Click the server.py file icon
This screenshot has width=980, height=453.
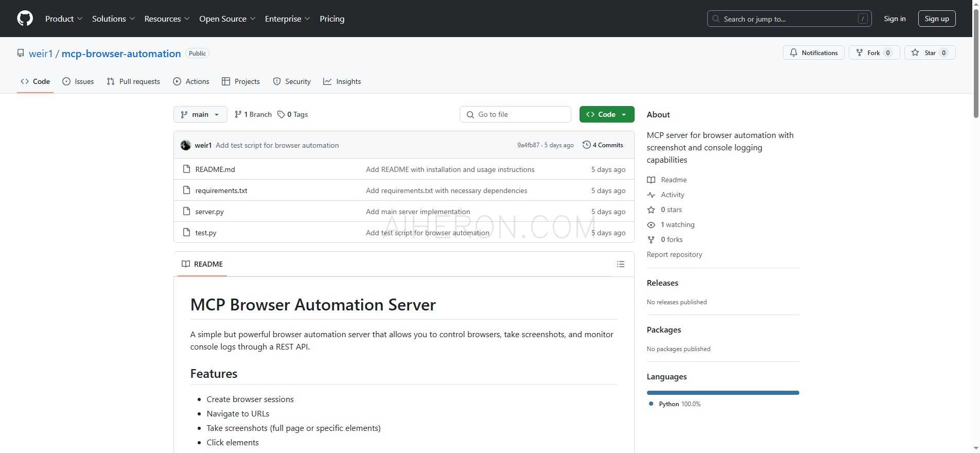coord(186,211)
